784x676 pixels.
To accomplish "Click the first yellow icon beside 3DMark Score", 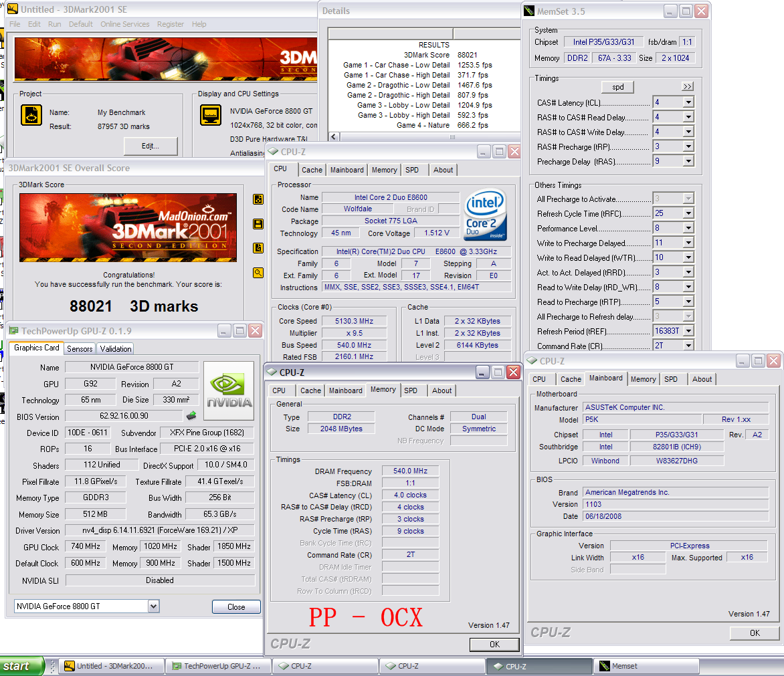I will 258,199.
